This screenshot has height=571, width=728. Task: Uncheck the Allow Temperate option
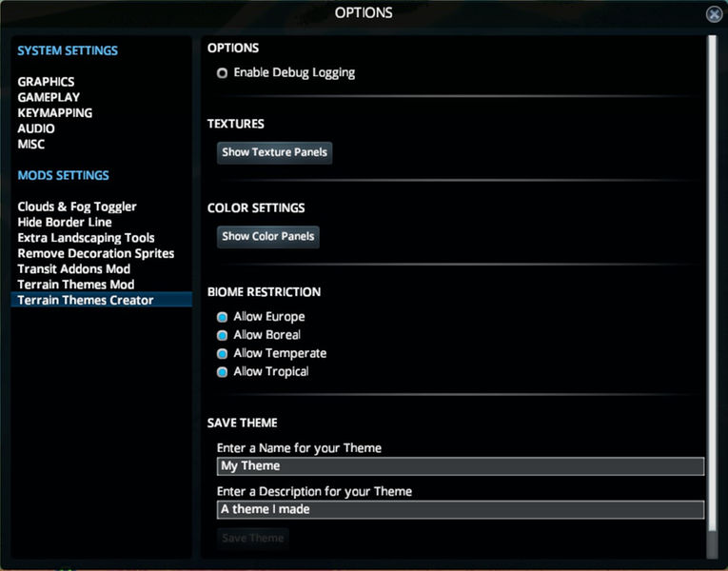tap(222, 353)
